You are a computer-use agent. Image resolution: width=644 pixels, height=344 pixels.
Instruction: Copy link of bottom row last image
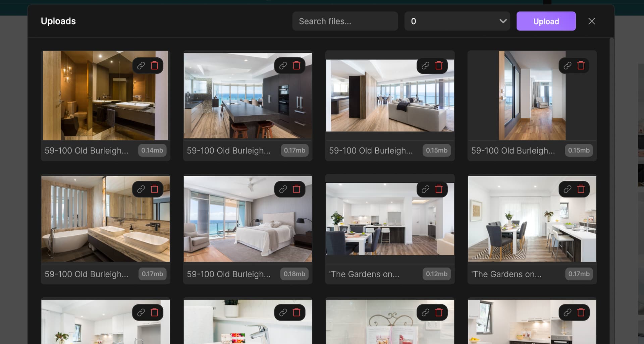568,312
